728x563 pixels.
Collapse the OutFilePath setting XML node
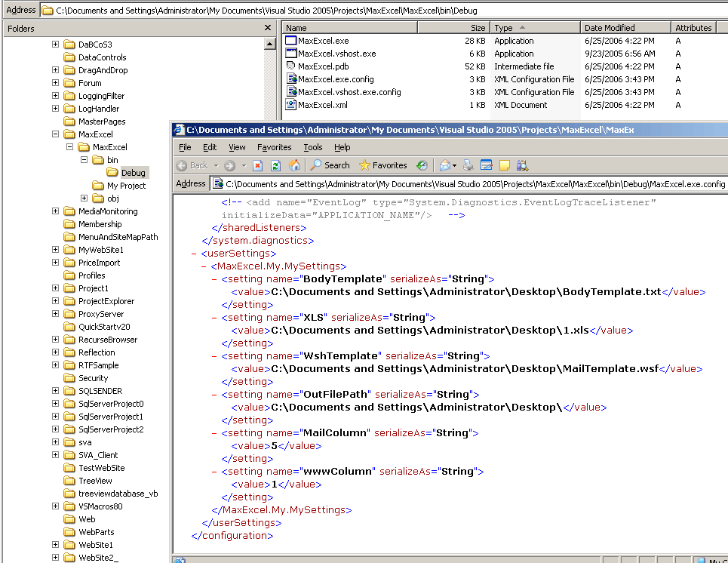214,395
